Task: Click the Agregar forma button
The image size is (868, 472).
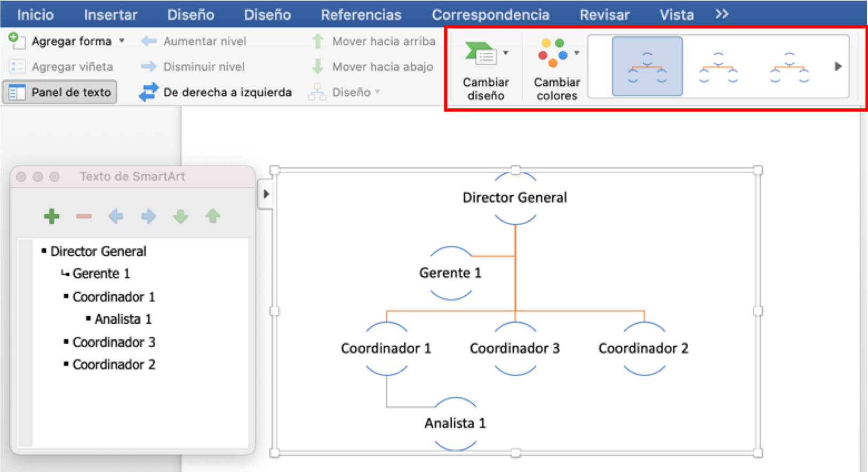Action: coord(60,41)
